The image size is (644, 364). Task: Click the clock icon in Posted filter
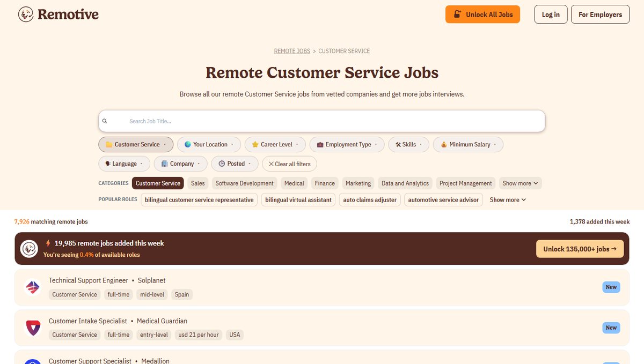coord(222,164)
